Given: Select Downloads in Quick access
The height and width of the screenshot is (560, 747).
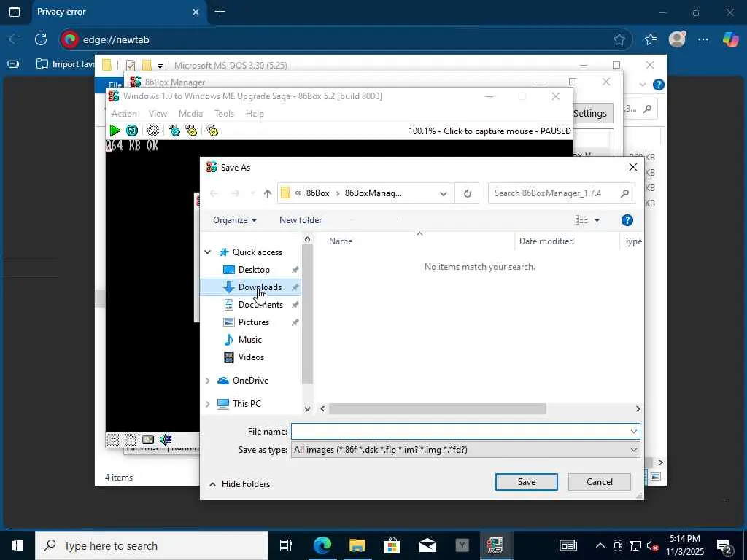Looking at the screenshot, I should click(260, 287).
